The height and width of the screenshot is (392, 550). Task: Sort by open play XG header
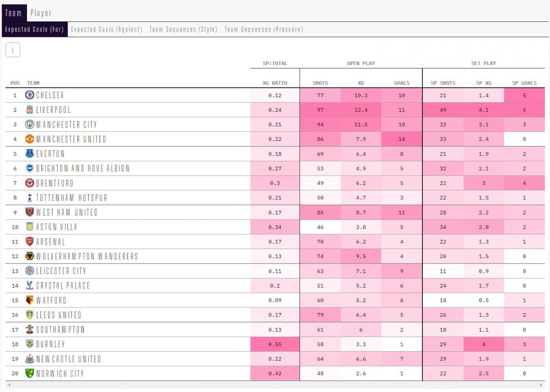(x=361, y=83)
